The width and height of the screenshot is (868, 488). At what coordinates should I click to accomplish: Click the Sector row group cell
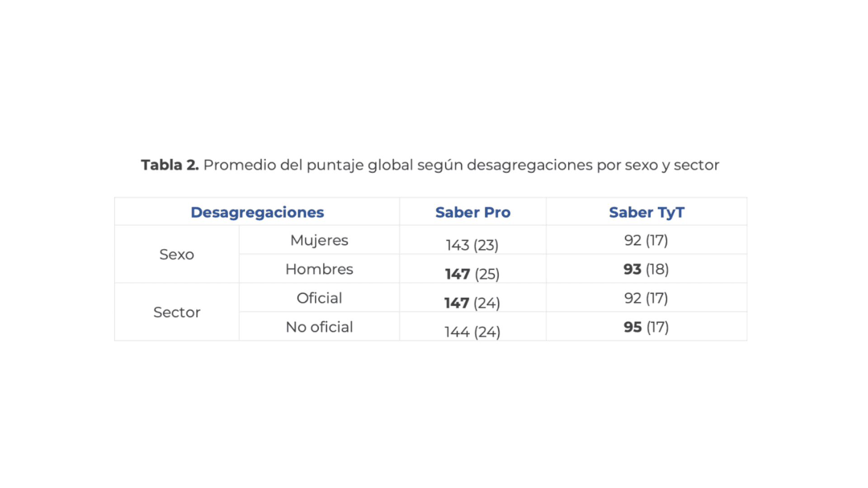point(177,312)
